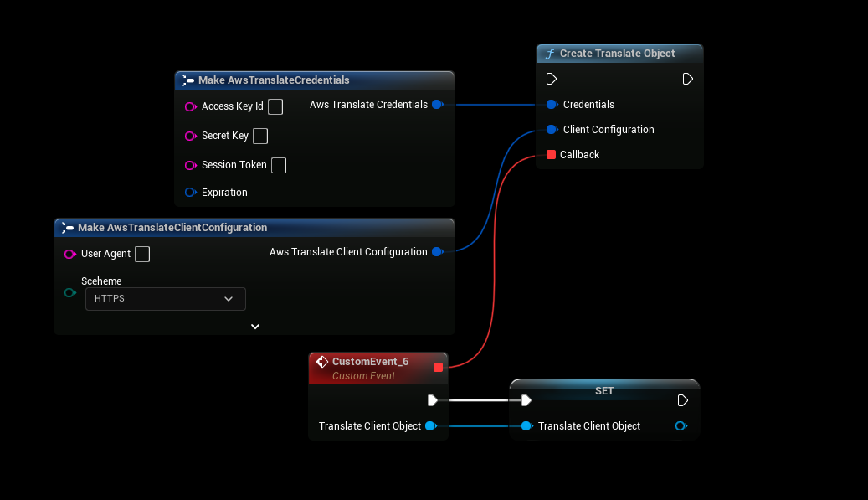Click the SET node Translate Client Object output pin
The height and width of the screenshot is (500, 868).
point(681,426)
